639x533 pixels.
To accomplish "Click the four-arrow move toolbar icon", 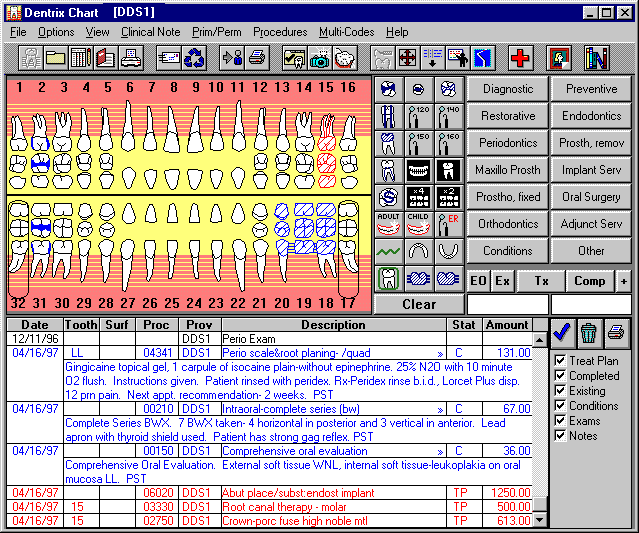I will [x=408, y=58].
